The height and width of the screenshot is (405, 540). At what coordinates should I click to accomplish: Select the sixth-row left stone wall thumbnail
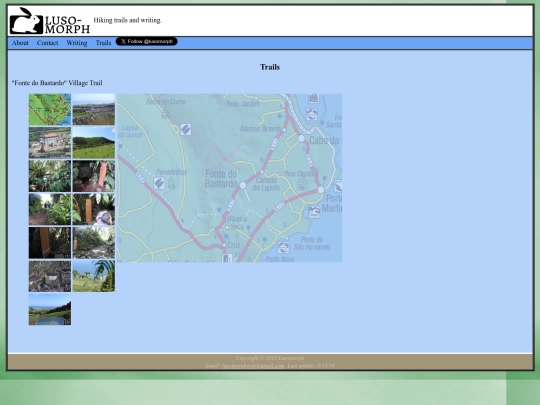[50, 276]
